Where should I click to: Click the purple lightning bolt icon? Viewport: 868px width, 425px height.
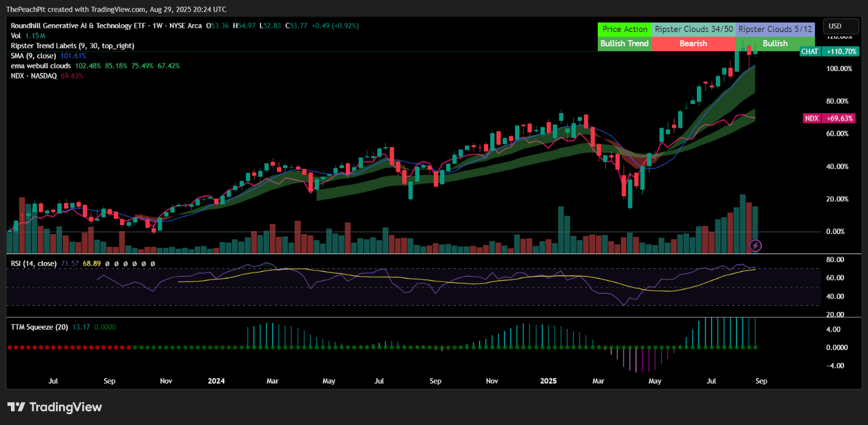[755, 246]
